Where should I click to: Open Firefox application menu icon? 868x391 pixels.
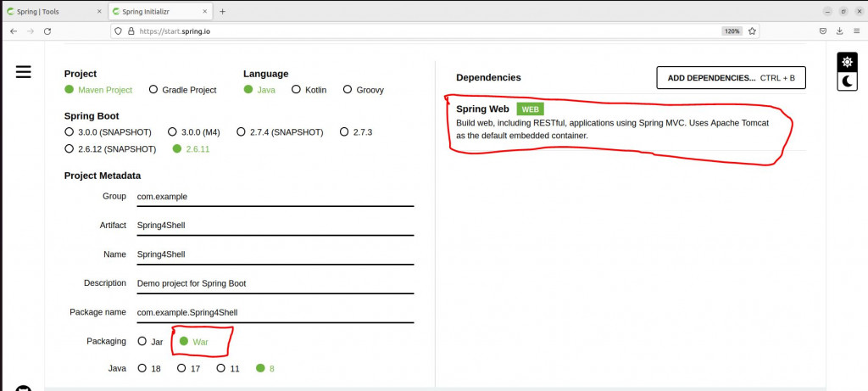(x=856, y=31)
